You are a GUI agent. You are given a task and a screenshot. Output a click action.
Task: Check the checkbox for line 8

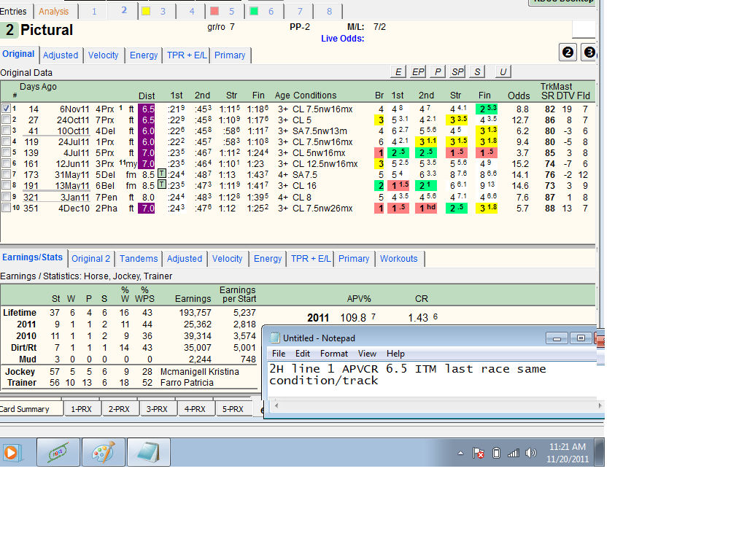[x=6, y=185]
